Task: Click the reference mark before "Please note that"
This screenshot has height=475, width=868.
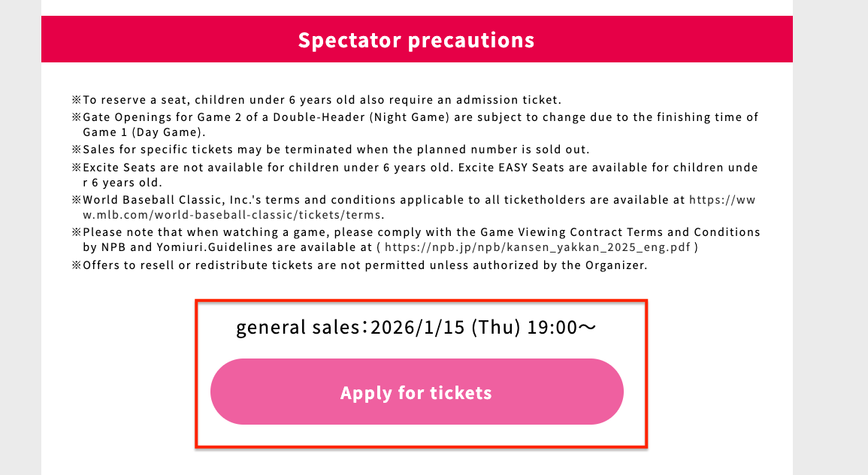Action: pyautogui.click(x=76, y=232)
